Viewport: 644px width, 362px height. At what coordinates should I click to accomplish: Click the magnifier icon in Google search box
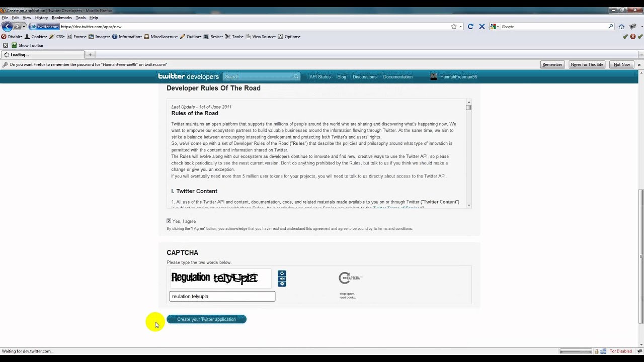coord(611,27)
